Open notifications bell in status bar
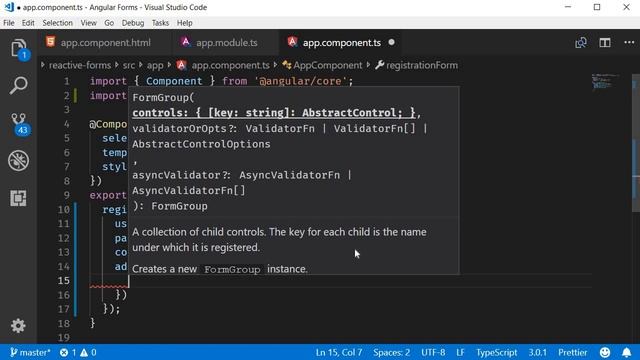The image size is (640, 360). (x=627, y=352)
